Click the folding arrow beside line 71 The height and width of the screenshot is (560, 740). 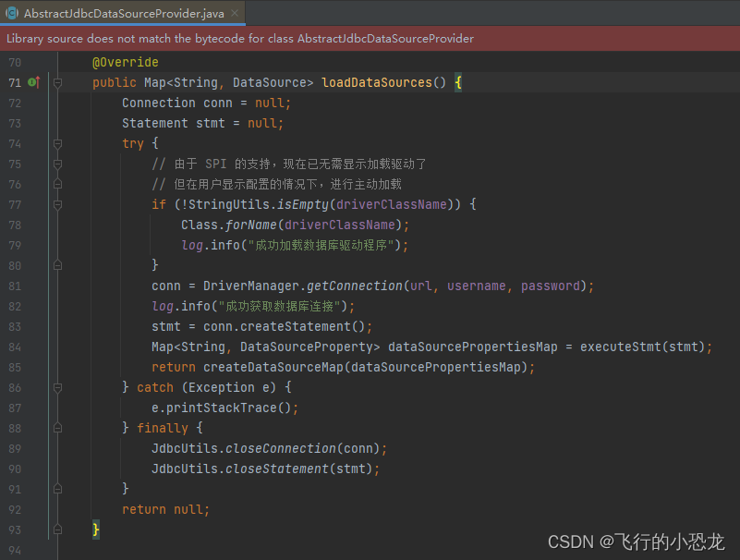coord(57,82)
